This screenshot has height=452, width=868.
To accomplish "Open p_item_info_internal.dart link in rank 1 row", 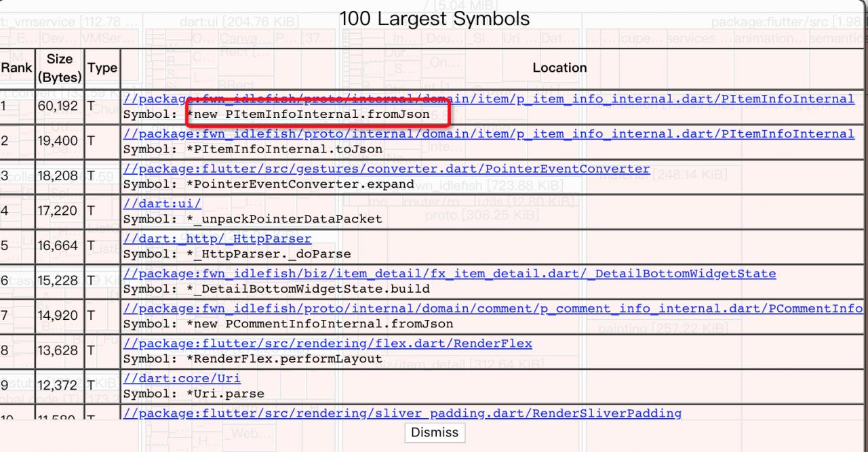I will click(x=488, y=99).
